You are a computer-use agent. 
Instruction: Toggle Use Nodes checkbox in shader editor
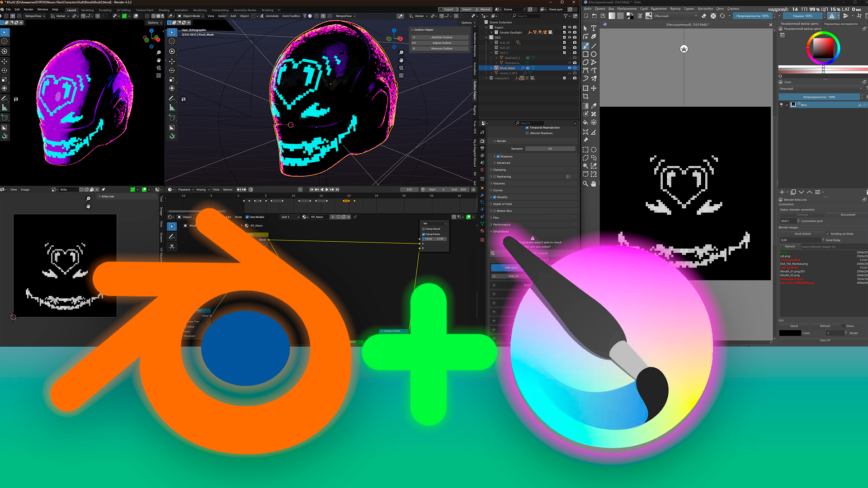coord(247,217)
